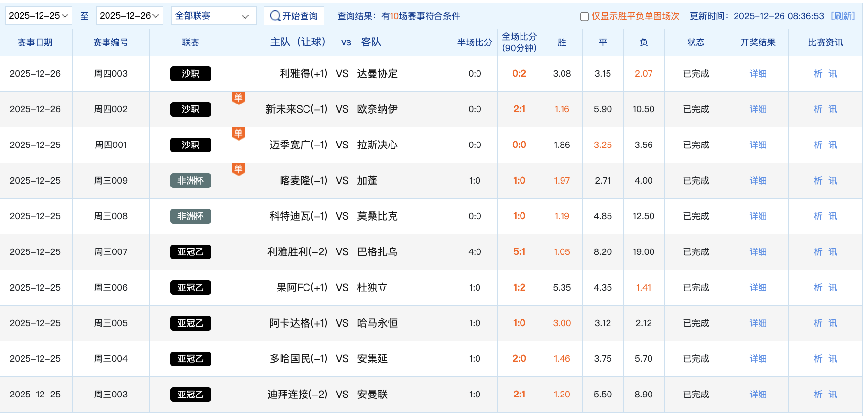Enable 仅显示胜平负单固场次 checkbox
The image size is (868, 416).
[x=584, y=17]
